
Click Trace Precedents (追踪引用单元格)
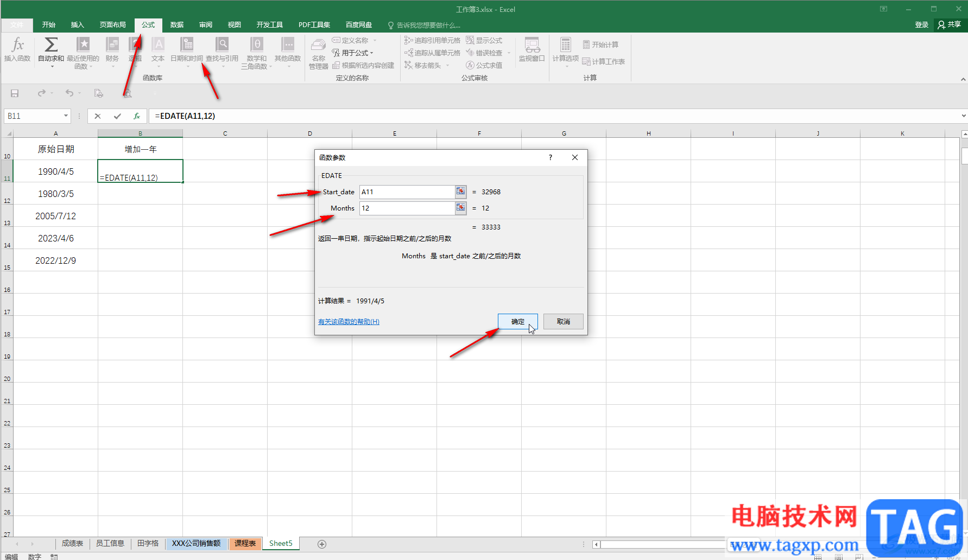[x=432, y=40]
